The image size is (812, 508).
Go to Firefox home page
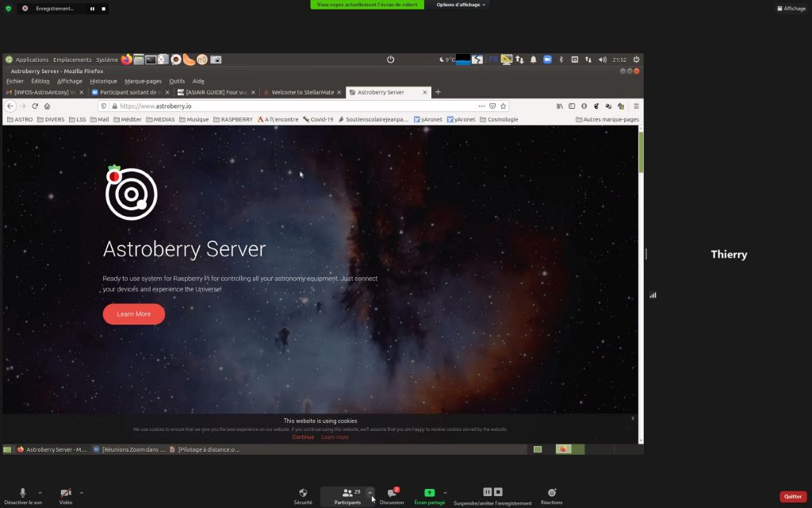tap(47, 106)
